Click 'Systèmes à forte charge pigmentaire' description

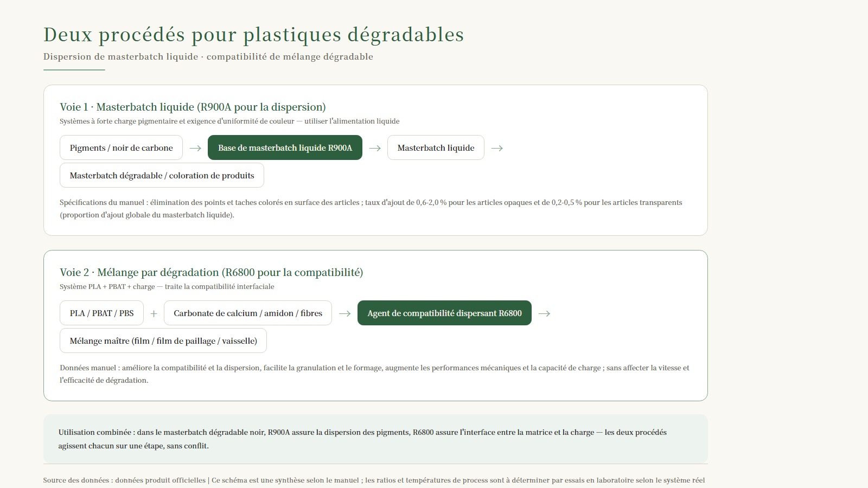(229, 121)
